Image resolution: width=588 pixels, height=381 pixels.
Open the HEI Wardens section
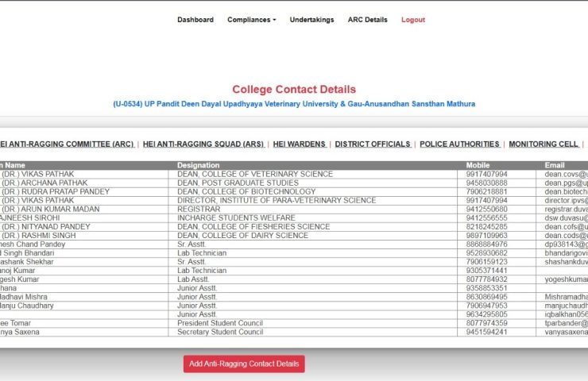click(x=300, y=144)
